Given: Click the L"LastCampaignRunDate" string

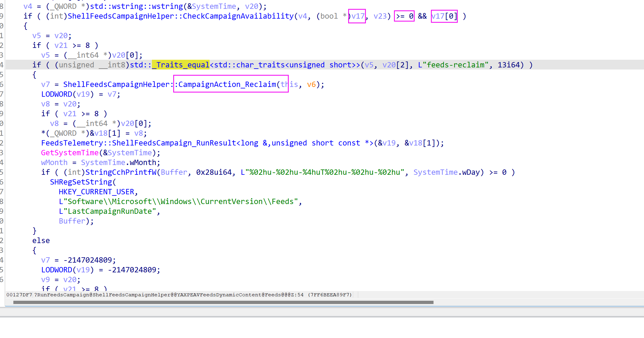Looking at the screenshot, I should click(107, 211).
